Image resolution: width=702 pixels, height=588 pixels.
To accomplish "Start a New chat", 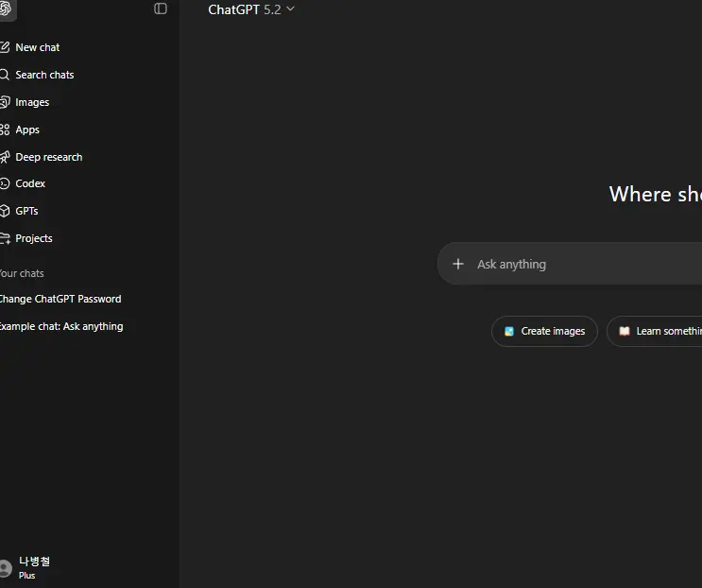I will (38, 47).
